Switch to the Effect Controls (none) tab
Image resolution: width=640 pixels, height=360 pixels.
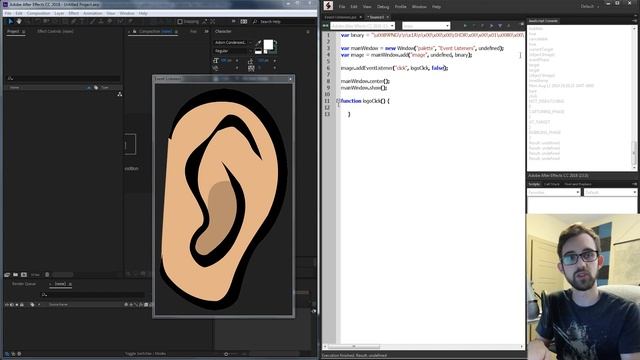55,31
